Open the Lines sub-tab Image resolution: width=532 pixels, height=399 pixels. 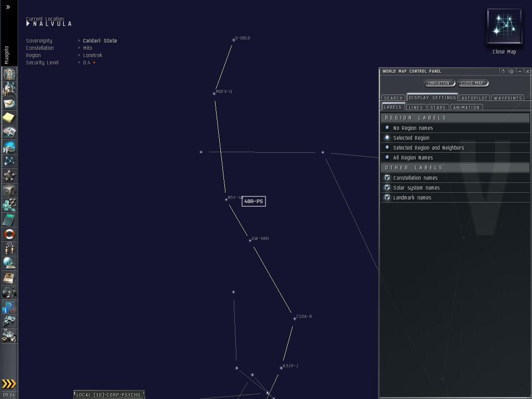[x=416, y=107]
